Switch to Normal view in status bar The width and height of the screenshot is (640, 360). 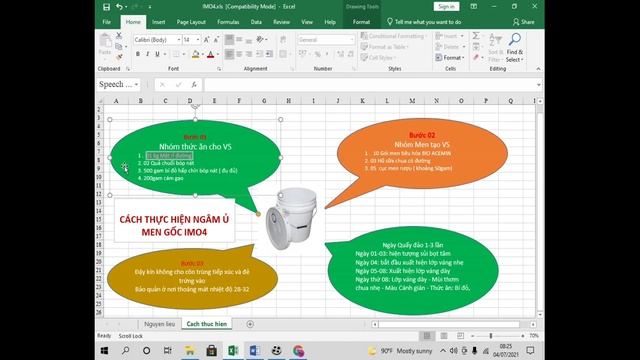coord(427,336)
